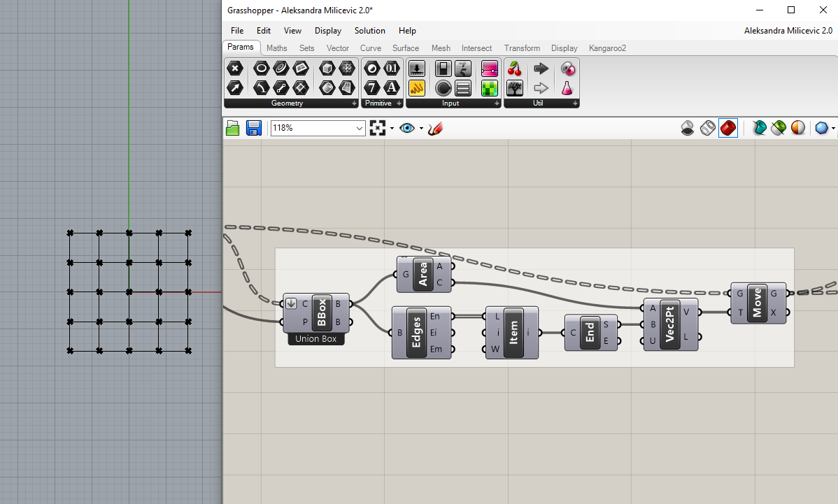Image resolution: width=838 pixels, height=504 pixels.
Task: Switch to wireframe preview mode
Action: 708,128
